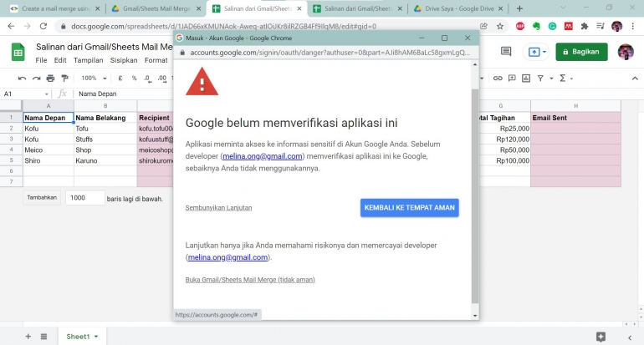Click the Redo icon in Sheets toolbar
Image resolution: width=644 pixels, height=345 pixels.
coord(37,78)
